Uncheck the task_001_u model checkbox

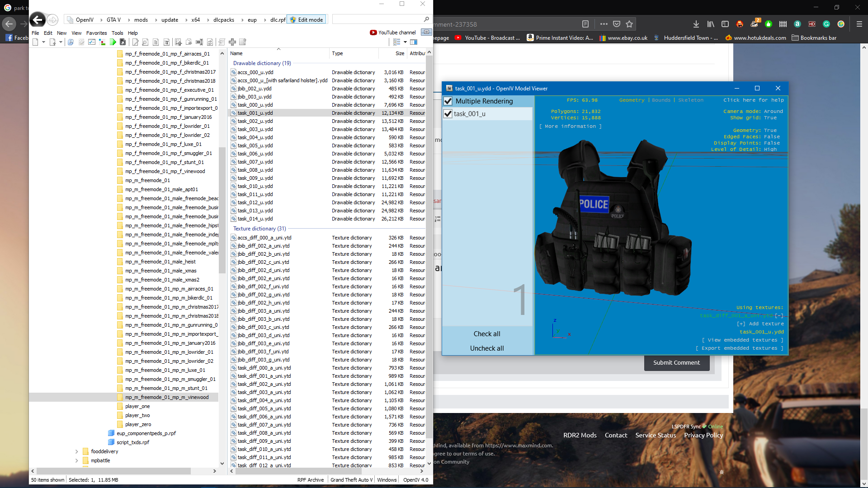click(448, 114)
